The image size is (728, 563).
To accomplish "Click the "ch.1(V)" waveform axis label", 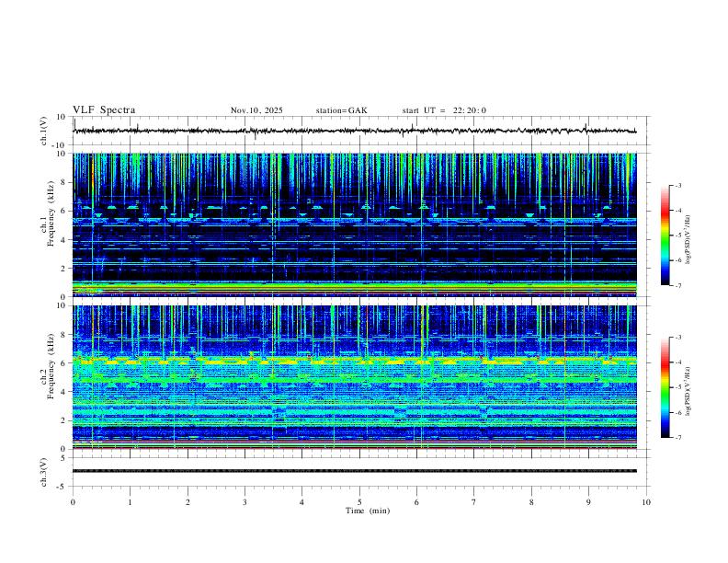I will [44, 131].
